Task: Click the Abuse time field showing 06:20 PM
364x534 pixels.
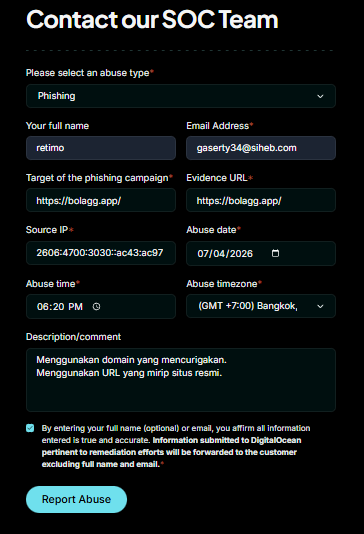Action: [x=101, y=307]
